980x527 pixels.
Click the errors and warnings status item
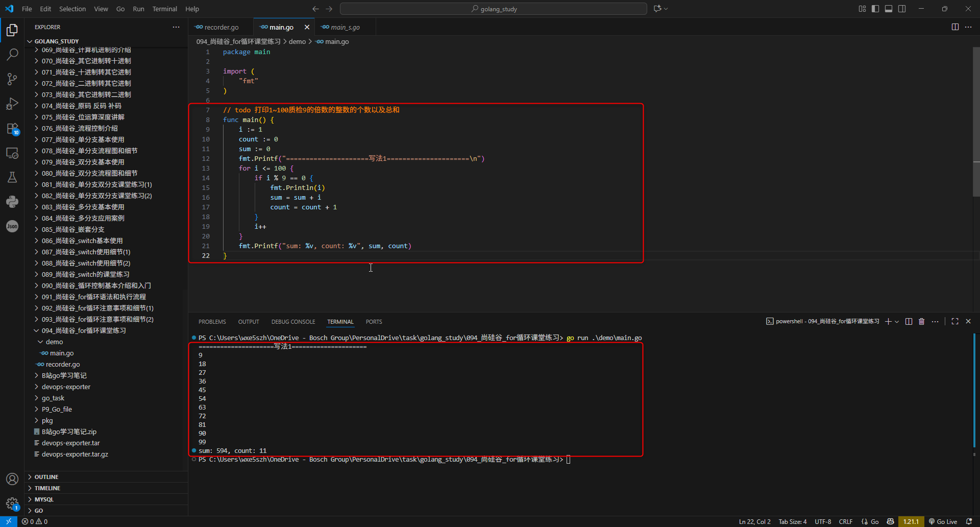click(x=35, y=521)
